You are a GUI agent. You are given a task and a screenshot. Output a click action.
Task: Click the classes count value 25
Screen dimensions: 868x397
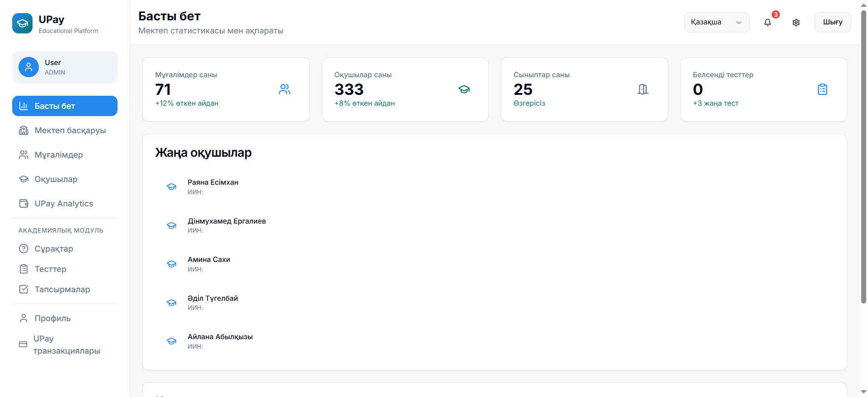coord(523,89)
